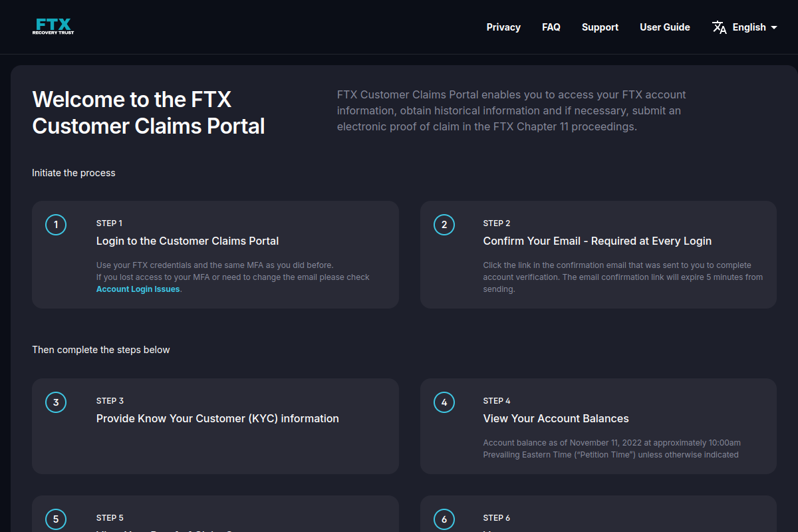
Task: Click the "STEP 1" label
Action: 110,223
